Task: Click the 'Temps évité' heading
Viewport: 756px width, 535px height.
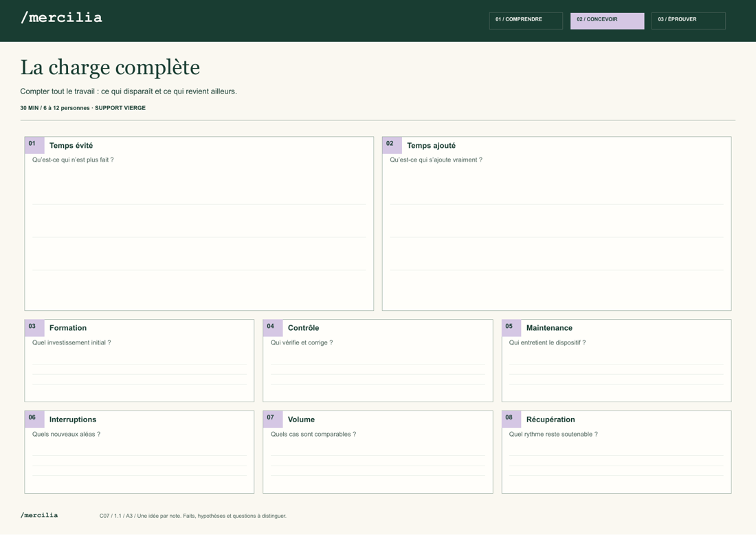Action: pyautogui.click(x=71, y=146)
